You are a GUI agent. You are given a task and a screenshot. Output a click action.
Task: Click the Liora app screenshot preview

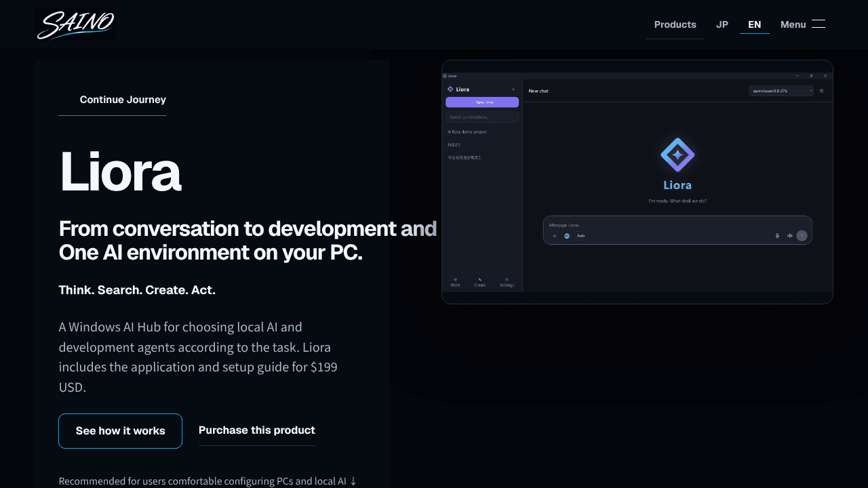tap(637, 182)
